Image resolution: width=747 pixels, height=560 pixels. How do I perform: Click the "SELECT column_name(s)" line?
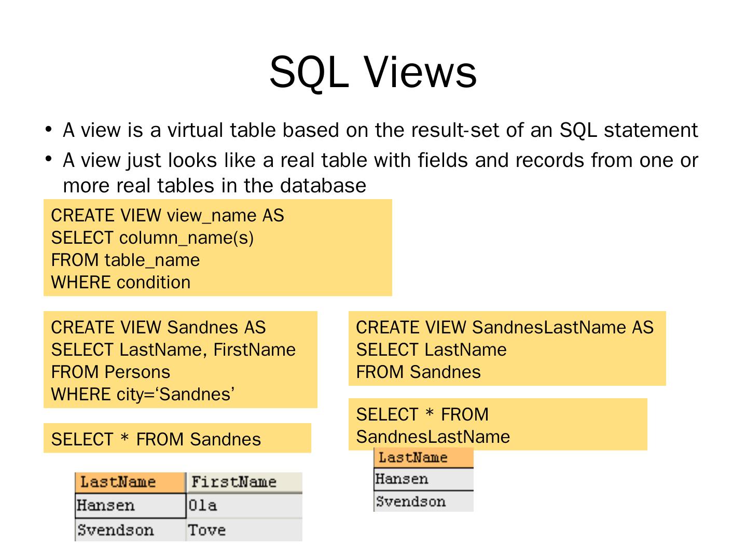click(x=152, y=237)
